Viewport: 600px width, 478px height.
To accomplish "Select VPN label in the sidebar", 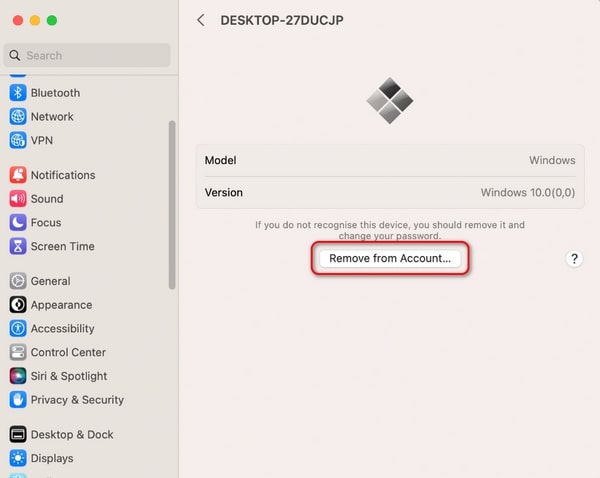I will point(42,140).
